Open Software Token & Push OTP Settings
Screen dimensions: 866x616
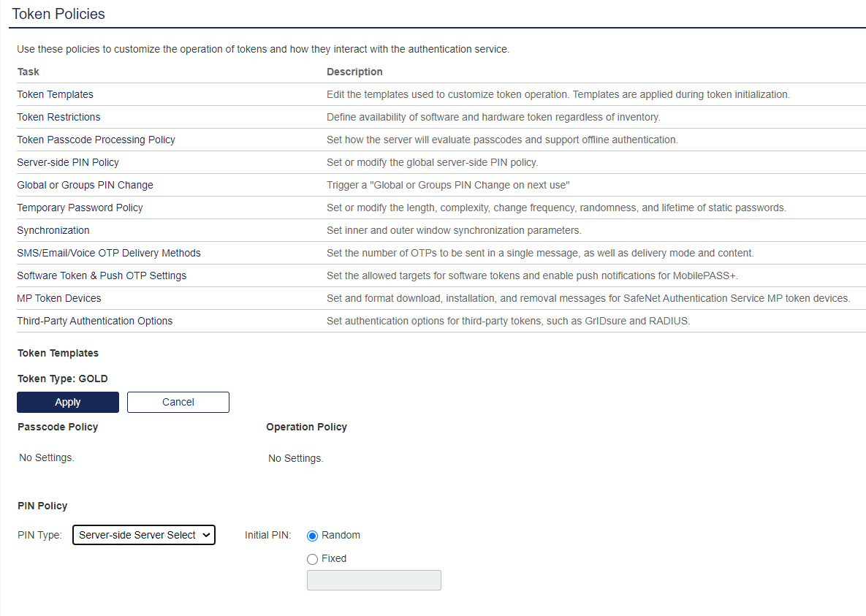[102, 275]
